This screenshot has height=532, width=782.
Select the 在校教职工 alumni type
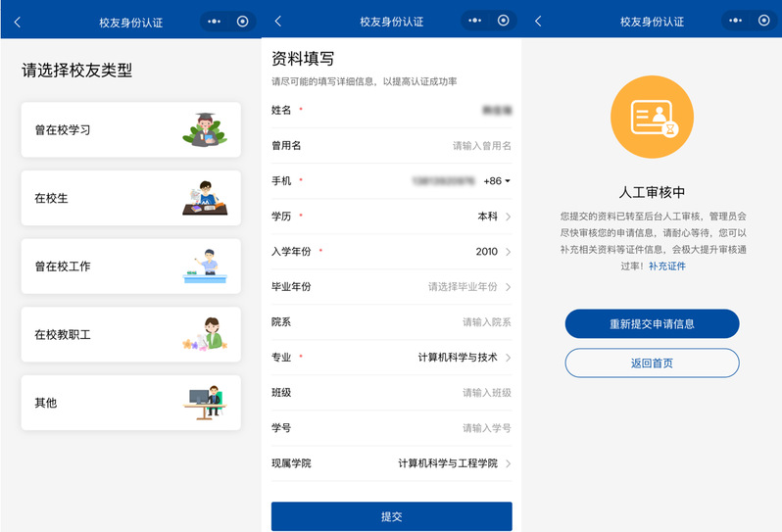pos(130,335)
